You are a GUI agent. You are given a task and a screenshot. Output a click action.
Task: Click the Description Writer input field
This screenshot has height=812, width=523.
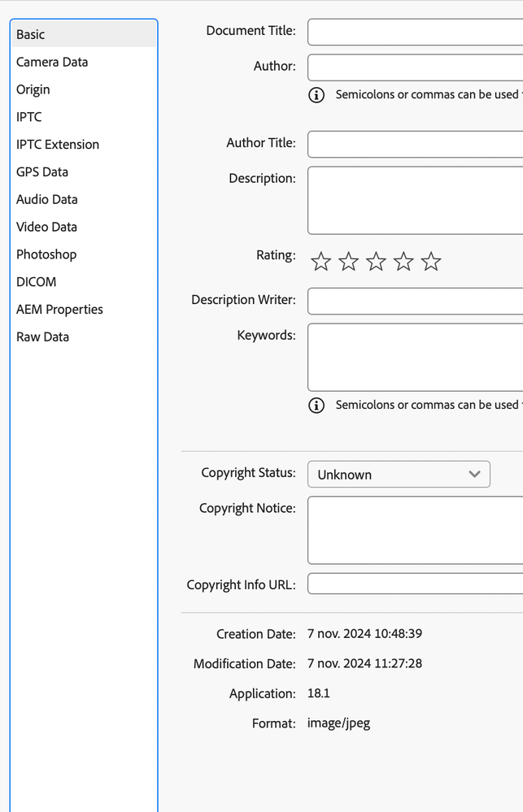coord(415,301)
